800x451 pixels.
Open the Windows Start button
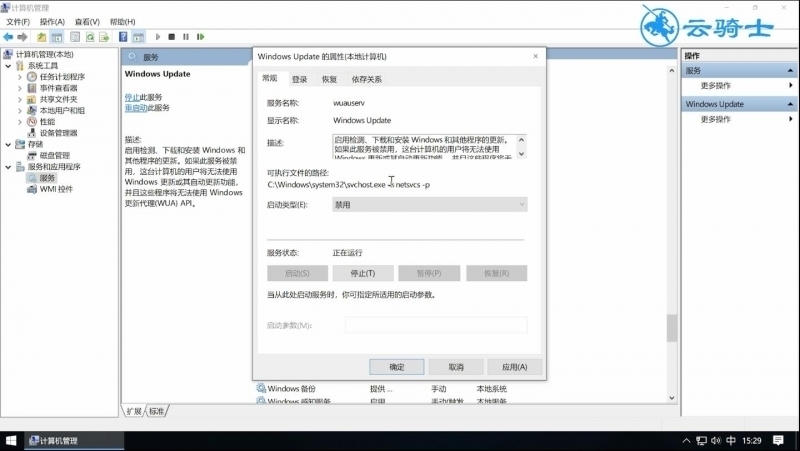coord(11,440)
